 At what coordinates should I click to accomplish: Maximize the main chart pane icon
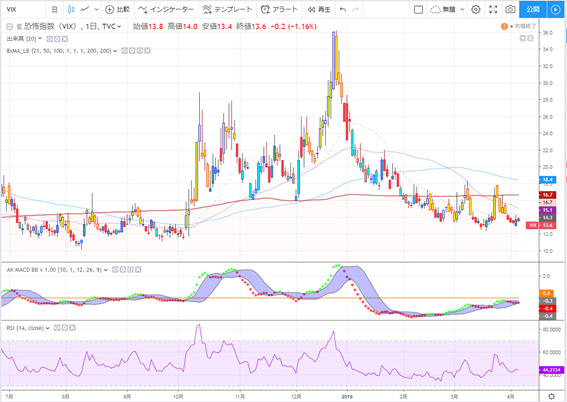click(x=530, y=38)
